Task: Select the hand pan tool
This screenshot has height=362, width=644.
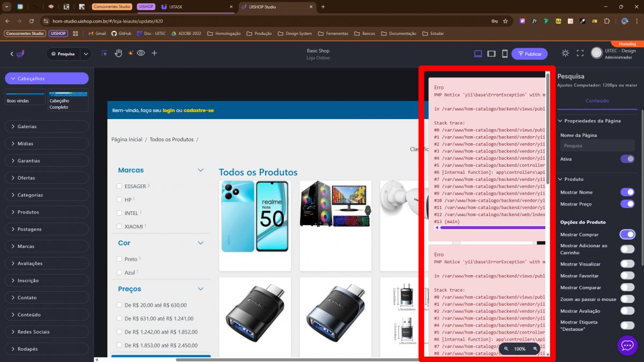Action: pyautogui.click(x=118, y=53)
